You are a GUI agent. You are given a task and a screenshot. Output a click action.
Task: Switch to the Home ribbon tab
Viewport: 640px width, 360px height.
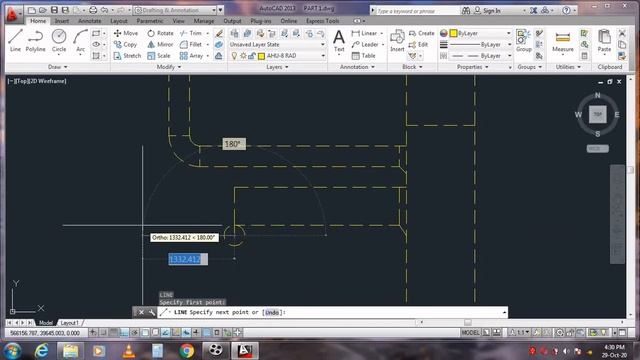[x=38, y=21]
